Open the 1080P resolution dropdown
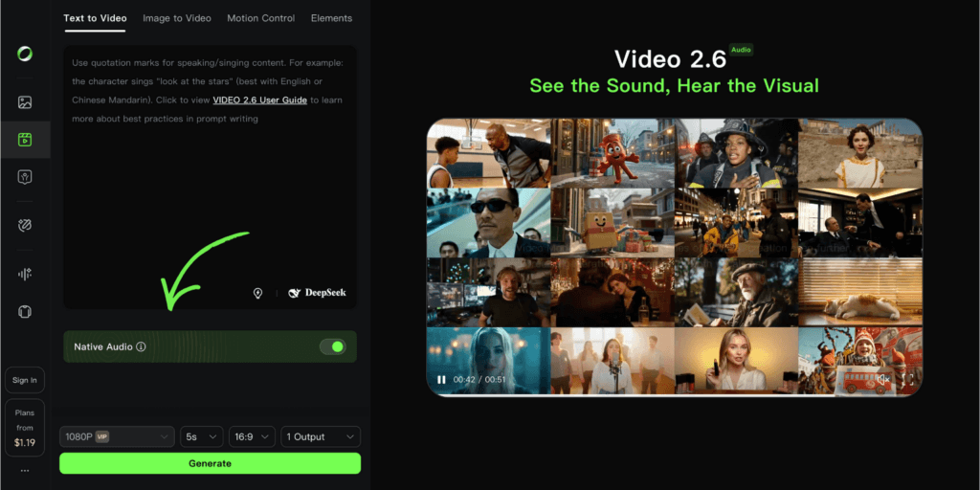 117,436
